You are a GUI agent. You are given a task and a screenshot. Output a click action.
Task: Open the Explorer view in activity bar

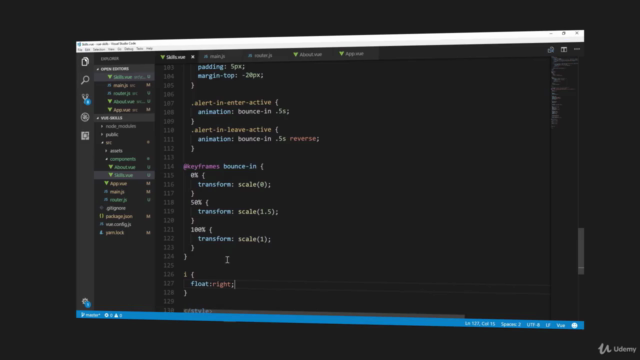[85, 62]
